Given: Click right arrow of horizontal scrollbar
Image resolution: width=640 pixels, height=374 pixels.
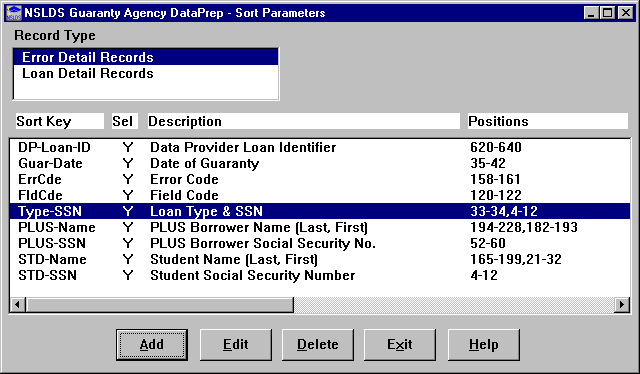Looking at the screenshot, I should coord(622,305).
